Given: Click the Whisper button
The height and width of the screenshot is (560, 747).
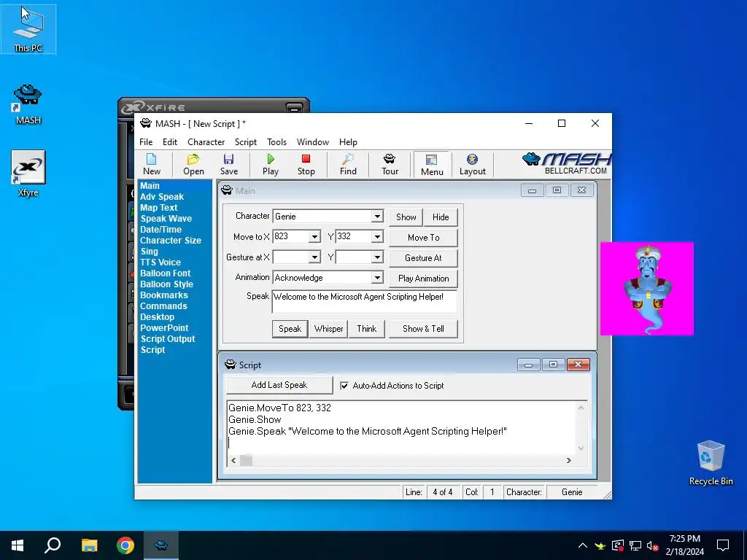Looking at the screenshot, I should pyautogui.click(x=328, y=329).
